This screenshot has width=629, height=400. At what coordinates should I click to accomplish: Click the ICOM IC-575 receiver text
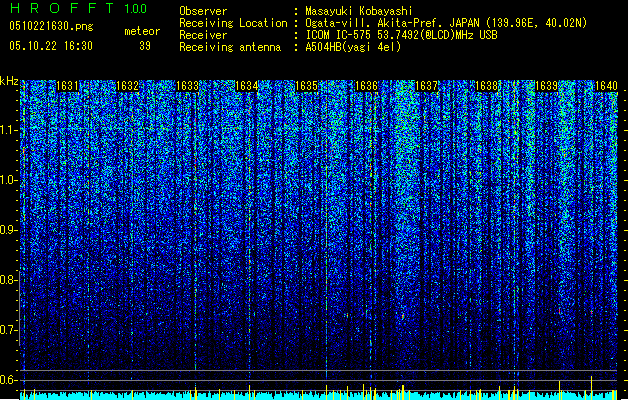(401, 35)
